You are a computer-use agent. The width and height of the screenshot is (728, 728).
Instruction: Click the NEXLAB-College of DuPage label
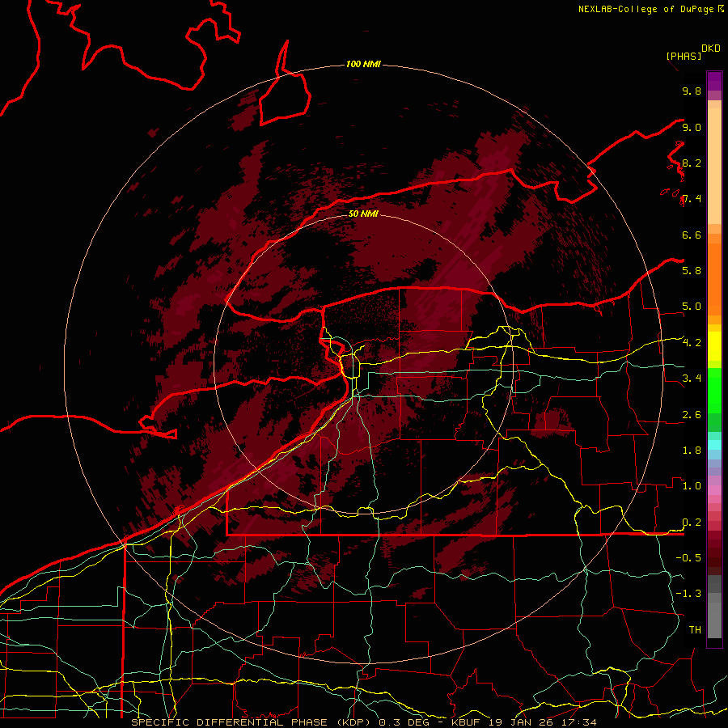click(x=645, y=9)
